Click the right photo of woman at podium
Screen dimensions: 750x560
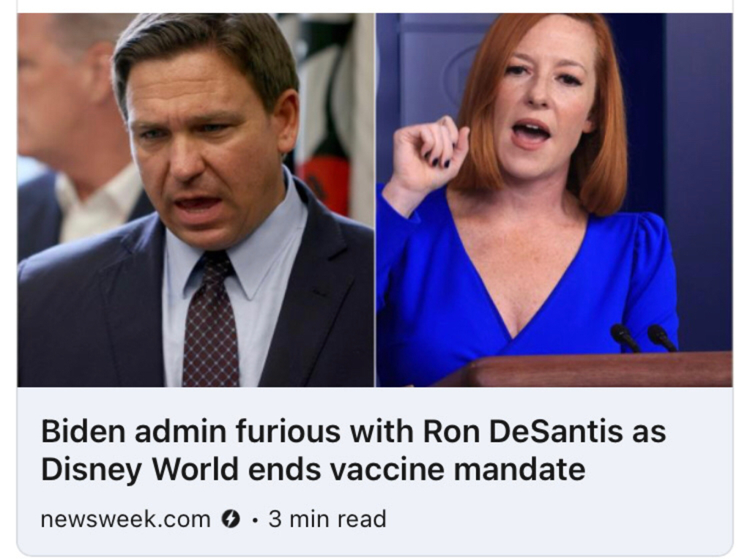tap(554, 200)
